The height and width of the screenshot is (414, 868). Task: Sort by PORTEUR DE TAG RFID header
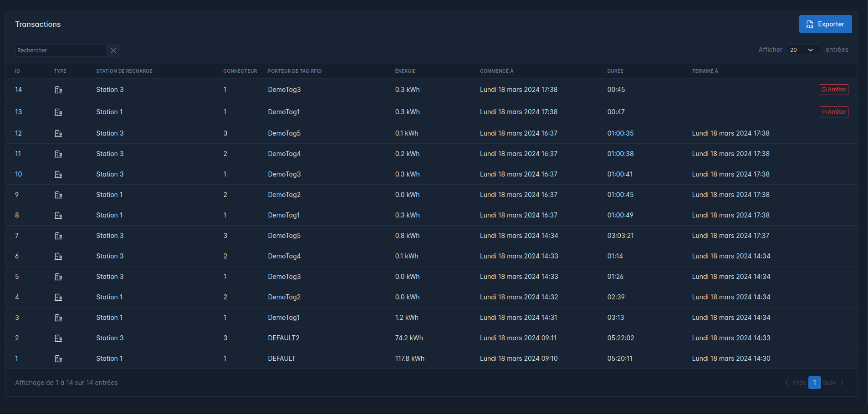click(x=295, y=71)
